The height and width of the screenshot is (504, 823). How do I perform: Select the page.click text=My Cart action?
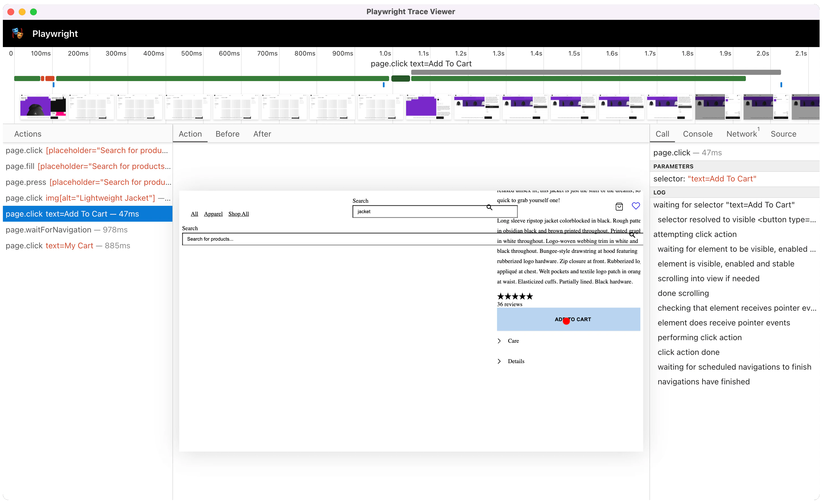68,246
